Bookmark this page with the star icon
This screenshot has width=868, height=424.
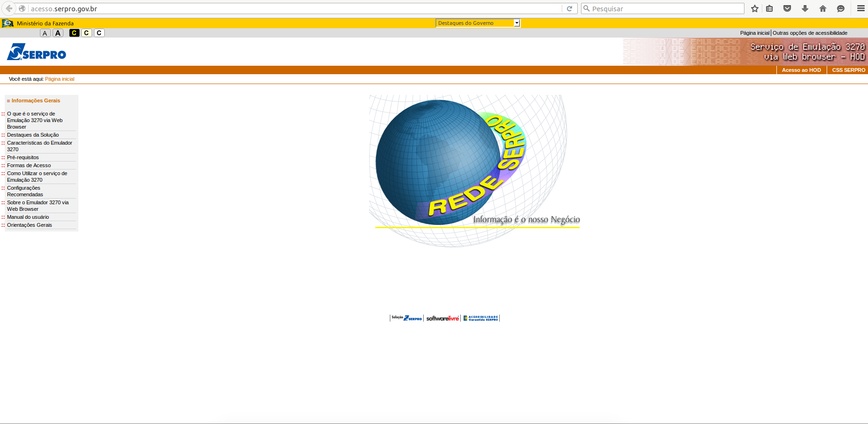pyautogui.click(x=755, y=8)
